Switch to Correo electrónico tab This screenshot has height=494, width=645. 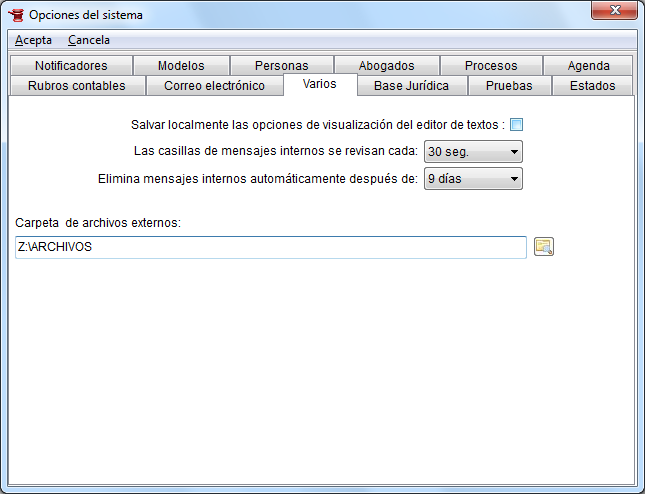pos(214,86)
